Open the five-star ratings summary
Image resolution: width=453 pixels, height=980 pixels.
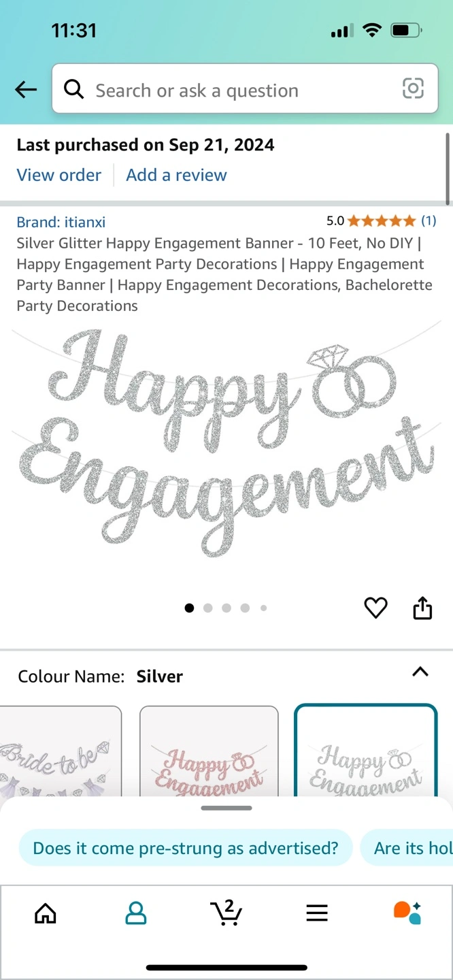(381, 220)
